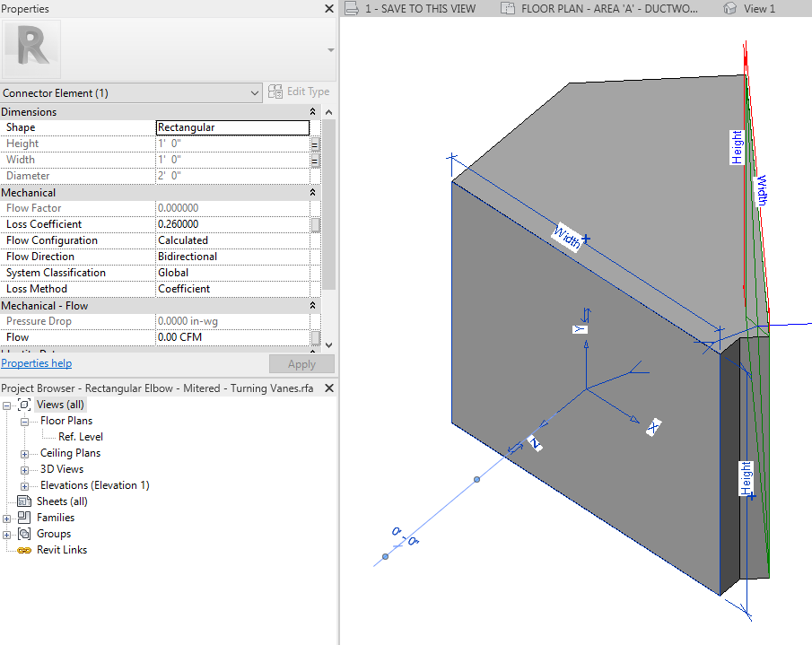The width and height of the screenshot is (812, 645).
Task: Click the Sheets (all) icon in Project Browser
Action: (22, 501)
